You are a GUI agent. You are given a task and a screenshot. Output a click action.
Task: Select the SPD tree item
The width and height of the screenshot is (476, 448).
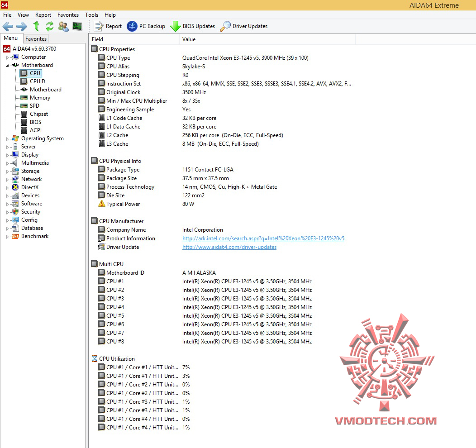(34, 105)
